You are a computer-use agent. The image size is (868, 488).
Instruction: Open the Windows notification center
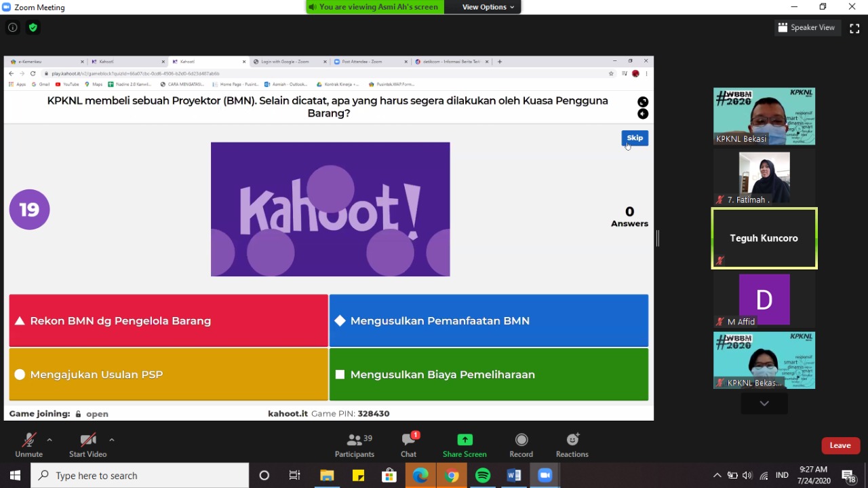(x=848, y=475)
